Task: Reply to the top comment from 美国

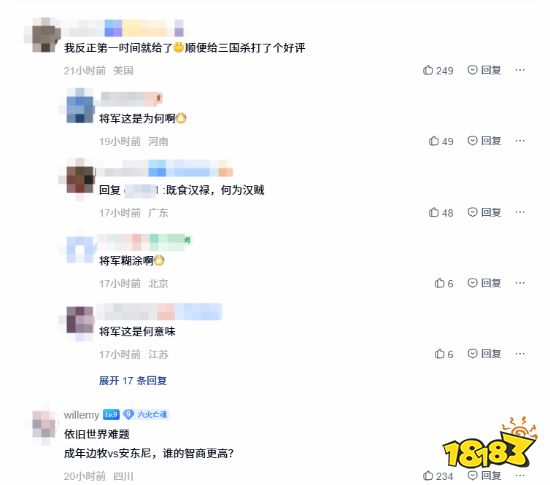Action: [x=484, y=70]
